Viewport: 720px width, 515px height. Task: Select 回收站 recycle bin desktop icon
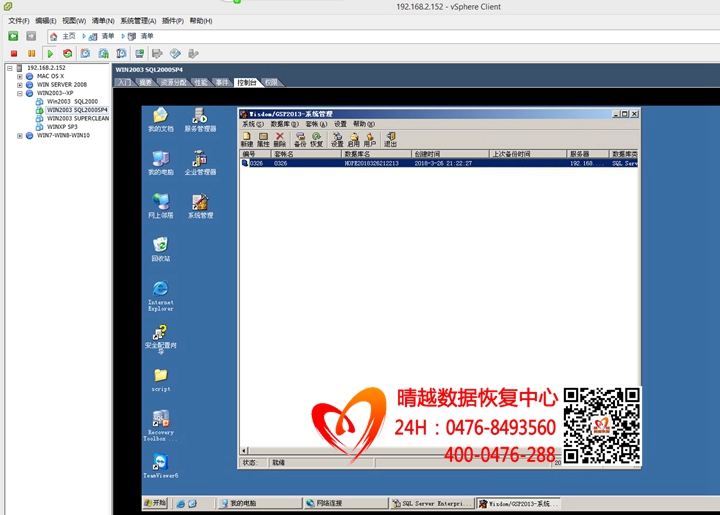161,249
